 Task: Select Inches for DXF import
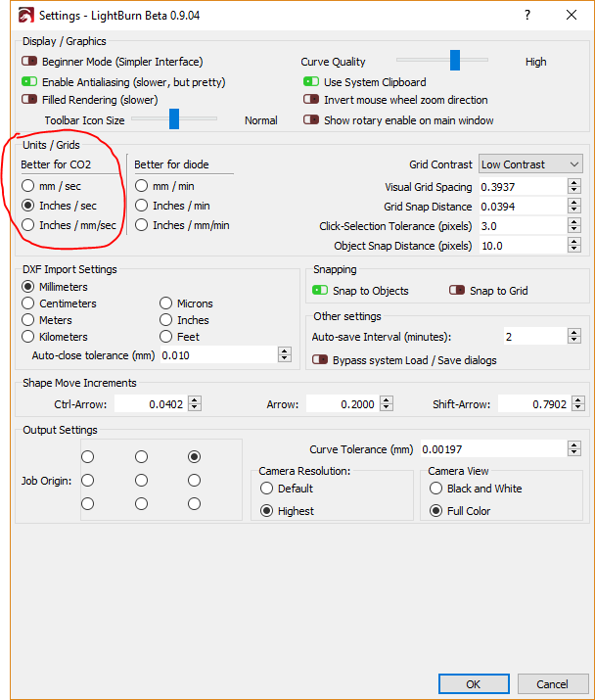tap(165, 319)
